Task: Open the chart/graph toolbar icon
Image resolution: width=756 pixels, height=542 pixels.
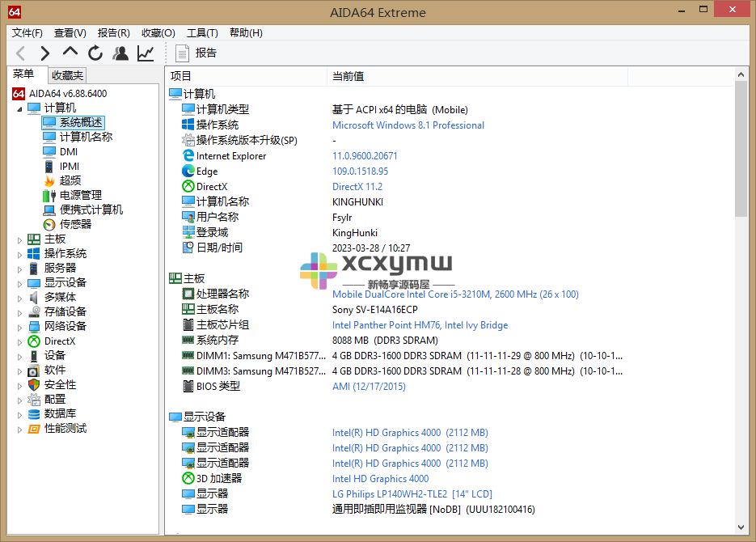Action: 145,53
